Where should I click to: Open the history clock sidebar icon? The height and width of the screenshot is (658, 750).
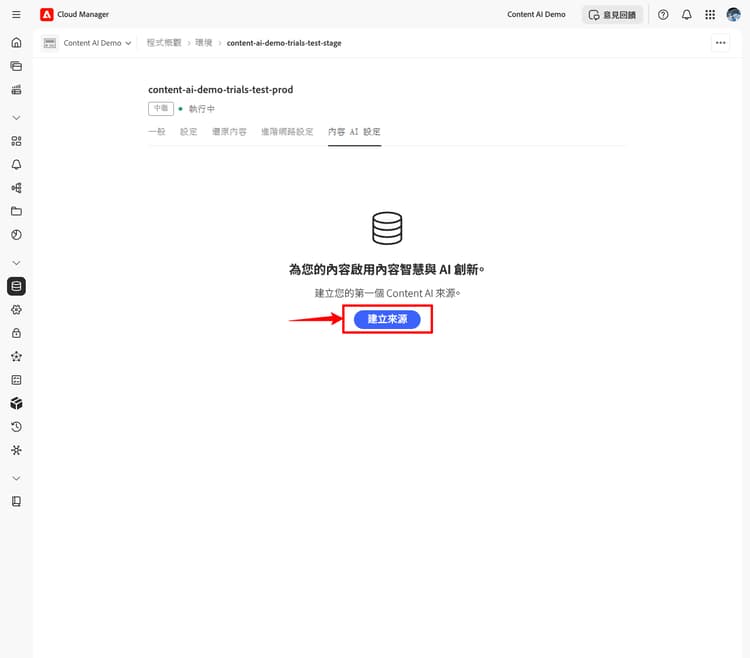tap(16, 427)
